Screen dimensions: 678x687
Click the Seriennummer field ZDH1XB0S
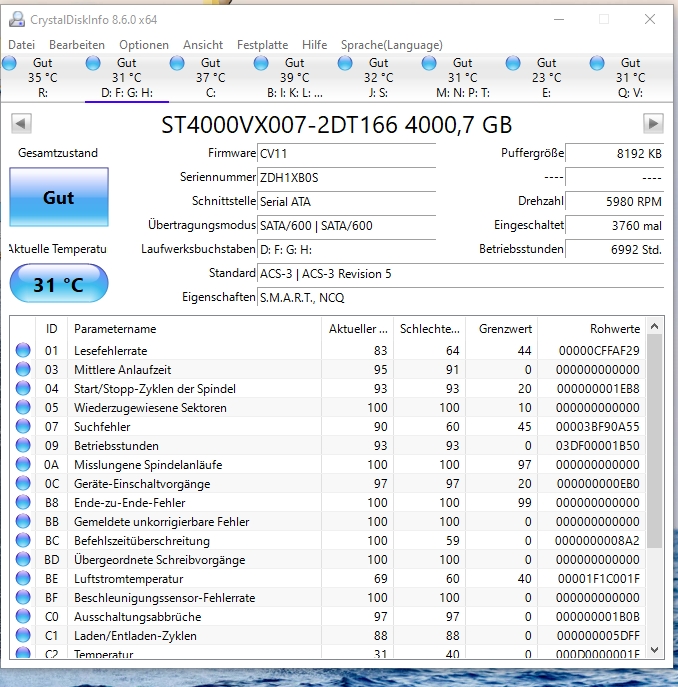[346, 178]
